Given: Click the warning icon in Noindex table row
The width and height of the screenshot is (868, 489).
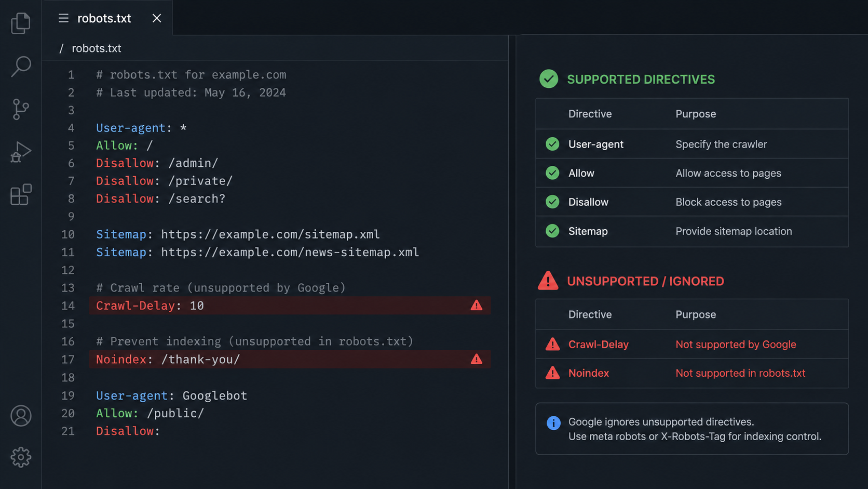Looking at the screenshot, I should tap(553, 373).
